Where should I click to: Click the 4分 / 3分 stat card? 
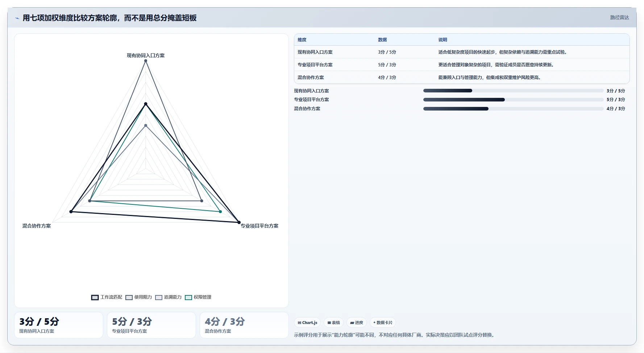[x=244, y=325]
